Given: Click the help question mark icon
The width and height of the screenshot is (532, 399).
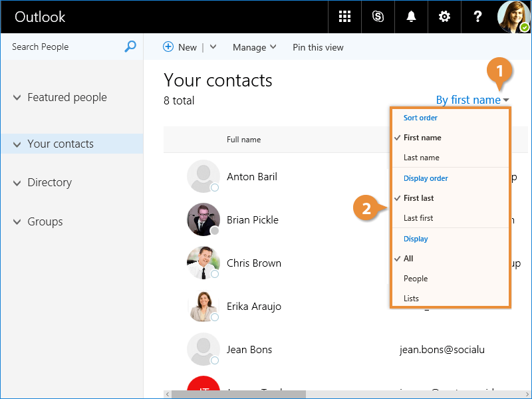Looking at the screenshot, I should 477,17.
